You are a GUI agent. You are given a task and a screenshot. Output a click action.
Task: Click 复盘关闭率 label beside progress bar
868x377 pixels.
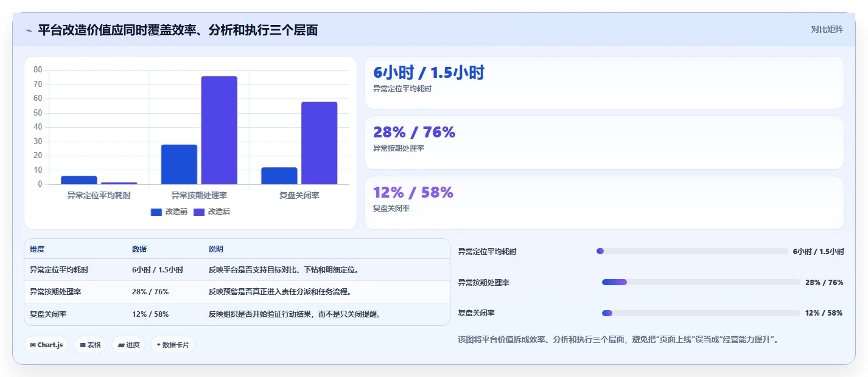[476, 313]
